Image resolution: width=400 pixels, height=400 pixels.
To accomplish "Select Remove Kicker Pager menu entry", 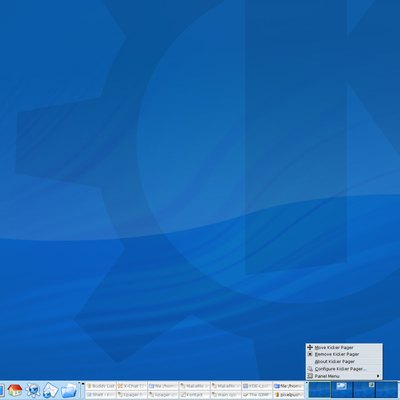I will coord(344,354).
